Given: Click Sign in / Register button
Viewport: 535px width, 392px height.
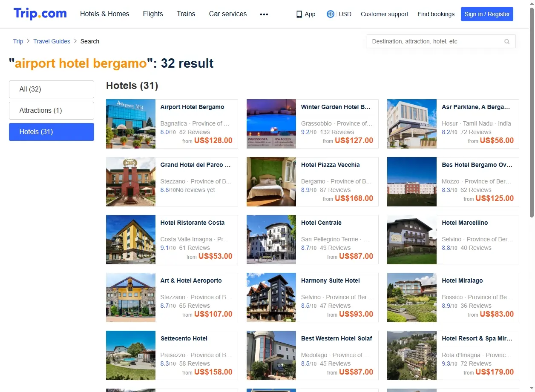Looking at the screenshot, I should coord(487,14).
